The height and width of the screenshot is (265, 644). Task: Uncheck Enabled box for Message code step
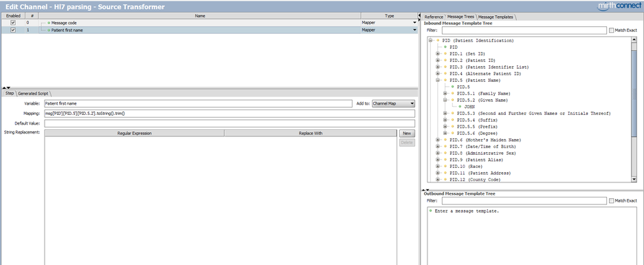tap(13, 23)
